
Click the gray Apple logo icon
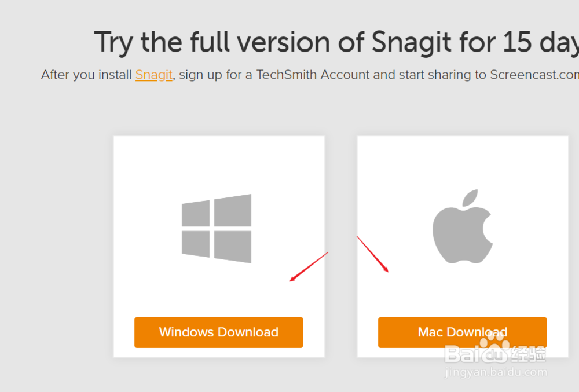point(462,226)
